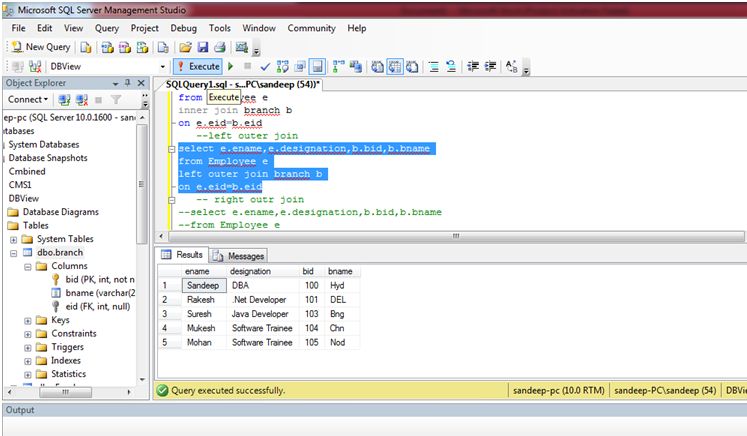Click the Execute query button

(199, 66)
